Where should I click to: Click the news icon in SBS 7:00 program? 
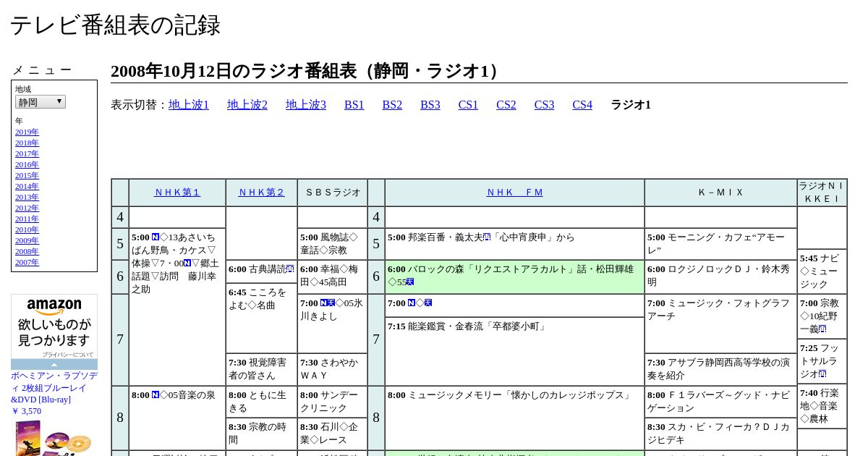324,303
